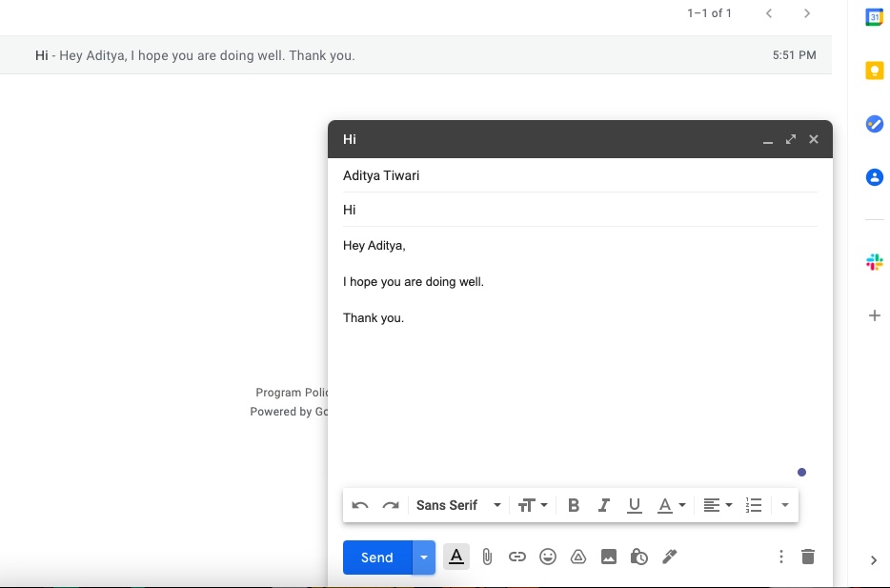Open Google Calendar from the side panel
The width and height of the screenshot is (890, 588).
874,16
